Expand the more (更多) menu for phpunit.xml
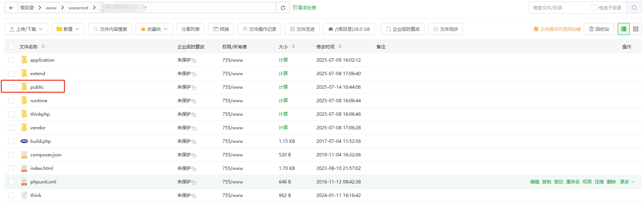The image size is (644, 215). pos(627,182)
